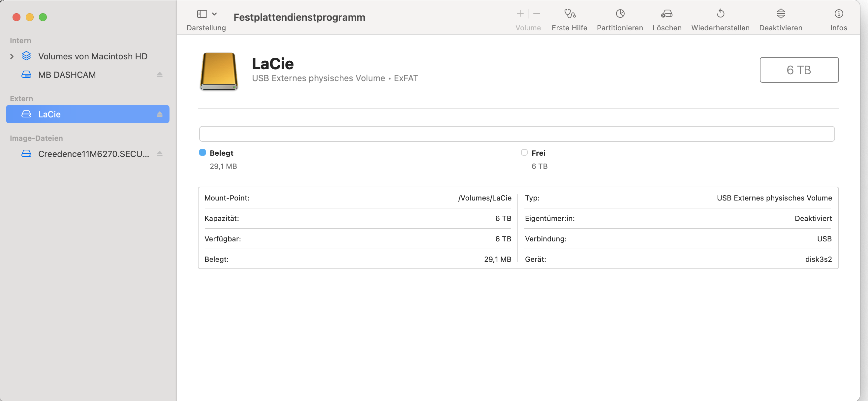
Task: Click the remove volume minus icon
Action: pyautogui.click(x=537, y=14)
